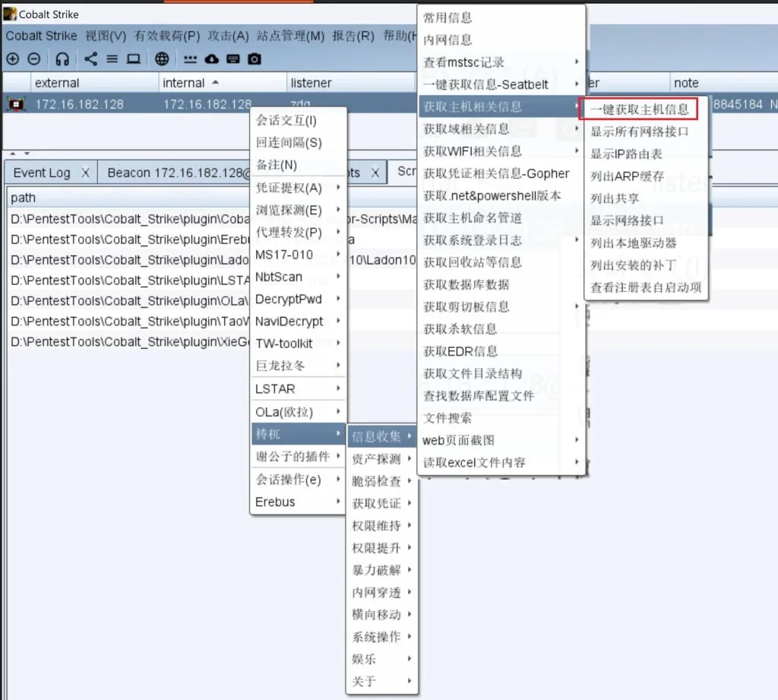Expand the MS17-010 submenu arrow
The image size is (778, 700).
tap(338, 254)
